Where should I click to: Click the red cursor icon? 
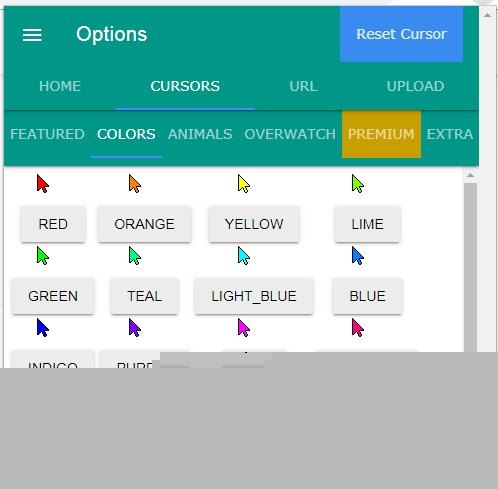[43, 184]
